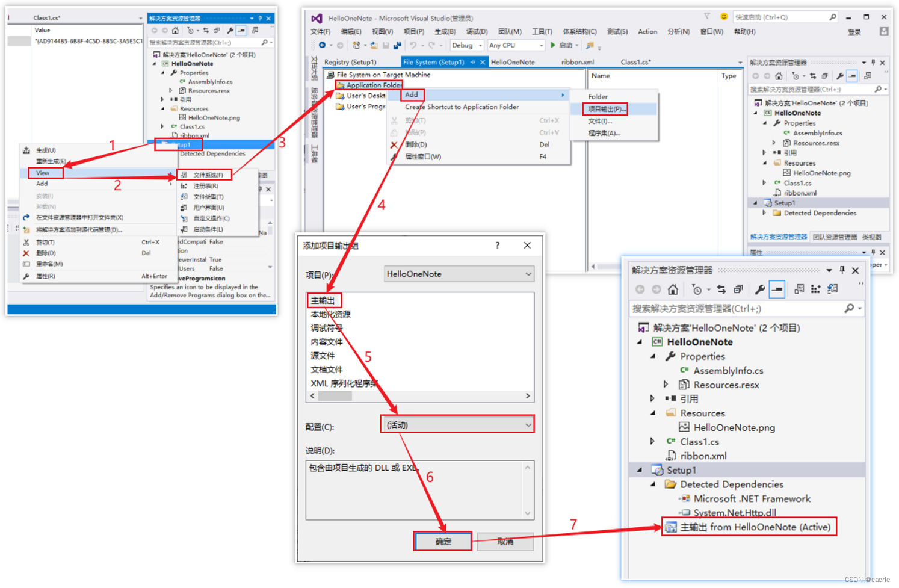The image size is (899, 588).
Task: Switch to Registry (Setup1) tab
Action: pyautogui.click(x=350, y=62)
